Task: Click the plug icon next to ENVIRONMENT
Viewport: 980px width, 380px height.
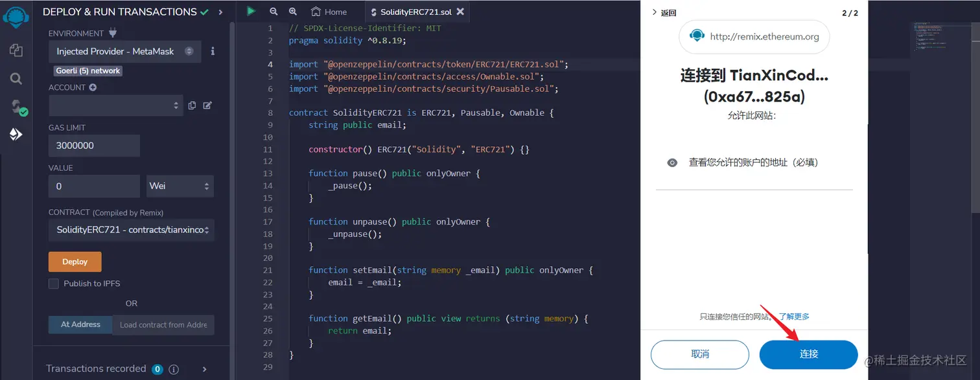Action: pyautogui.click(x=113, y=33)
